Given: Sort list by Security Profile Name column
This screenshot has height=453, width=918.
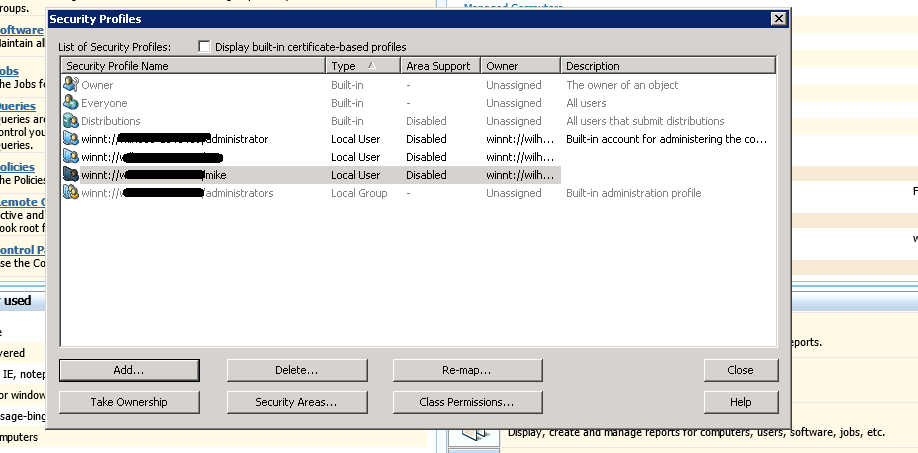Looking at the screenshot, I should tap(193, 66).
